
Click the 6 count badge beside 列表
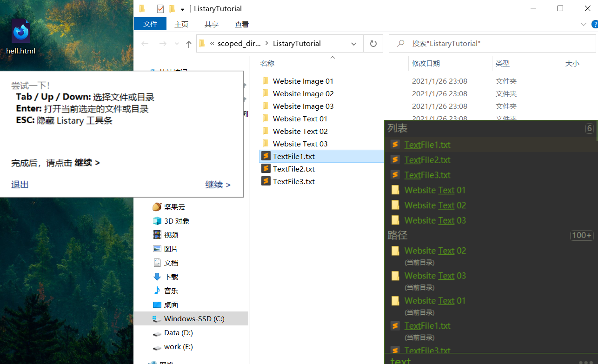point(589,128)
